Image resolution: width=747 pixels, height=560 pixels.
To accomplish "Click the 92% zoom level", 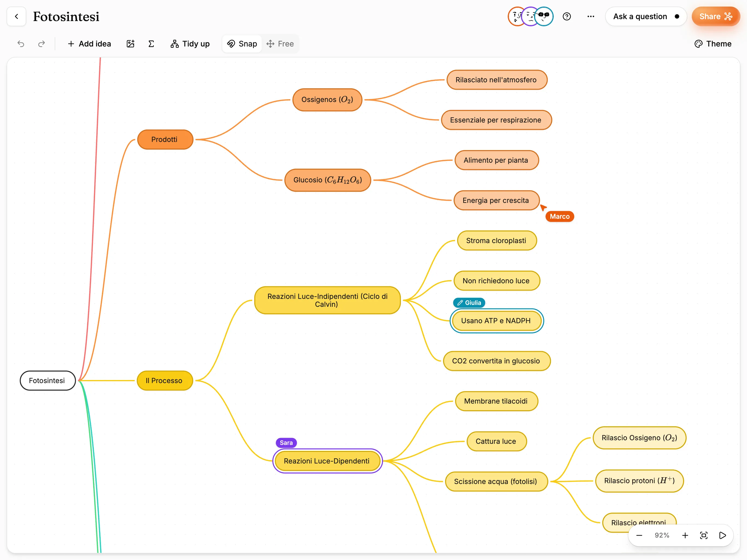I will [662, 535].
